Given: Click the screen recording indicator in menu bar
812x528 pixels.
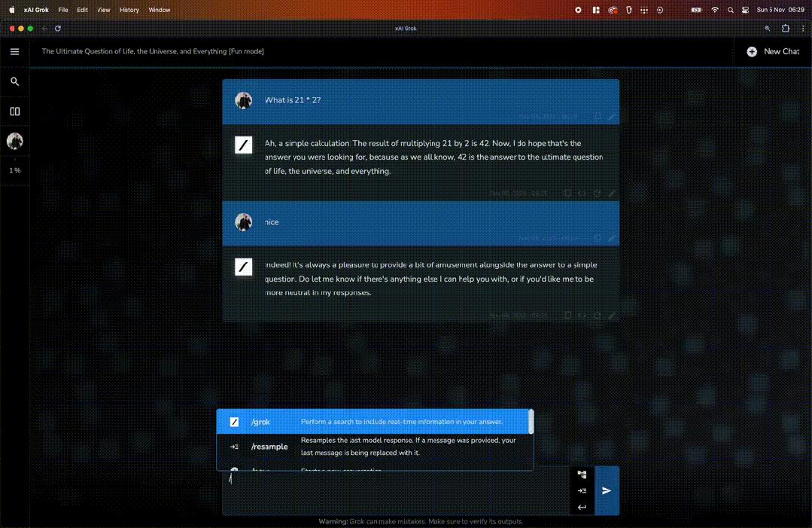Looking at the screenshot, I should point(579,10).
